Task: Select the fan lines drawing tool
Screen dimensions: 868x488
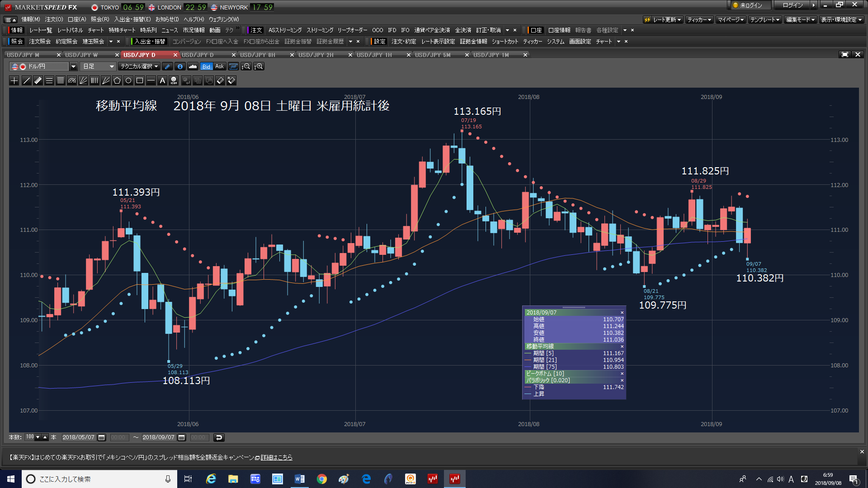Action: [83, 80]
